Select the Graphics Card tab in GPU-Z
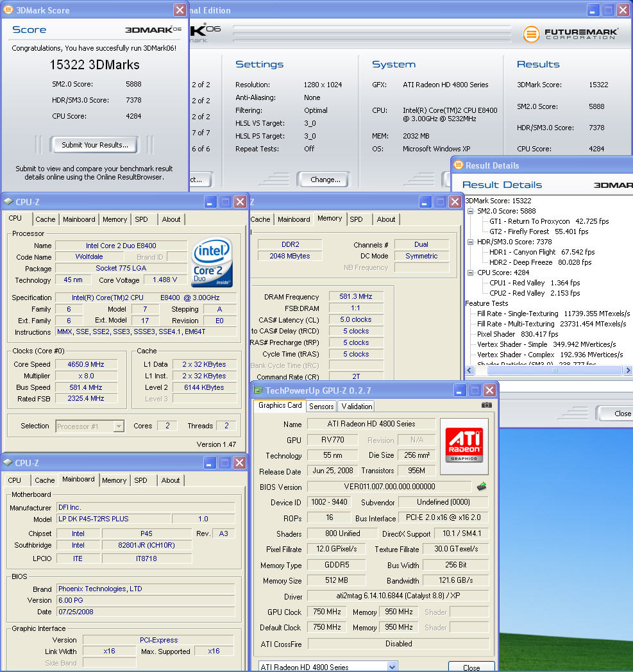Screen dimensions: 633x672 coord(280,405)
